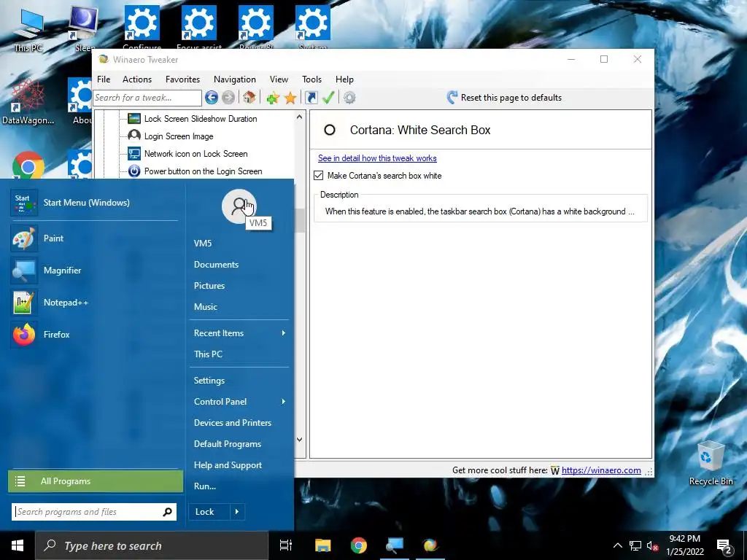Image resolution: width=747 pixels, height=560 pixels.
Task: Expand power options arrow next to Lock
Action: tap(237, 512)
